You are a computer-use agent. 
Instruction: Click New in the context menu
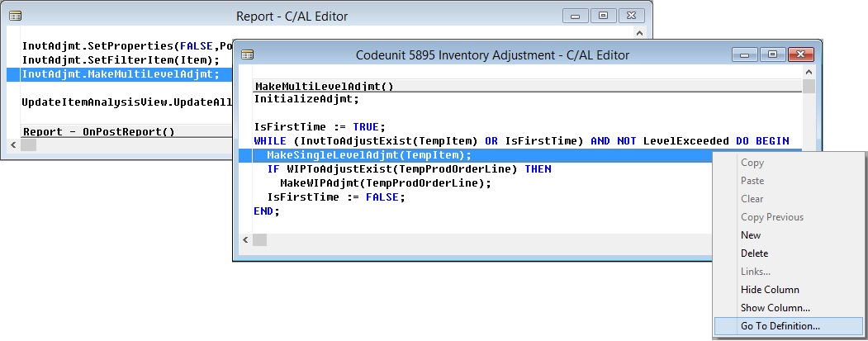point(751,235)
